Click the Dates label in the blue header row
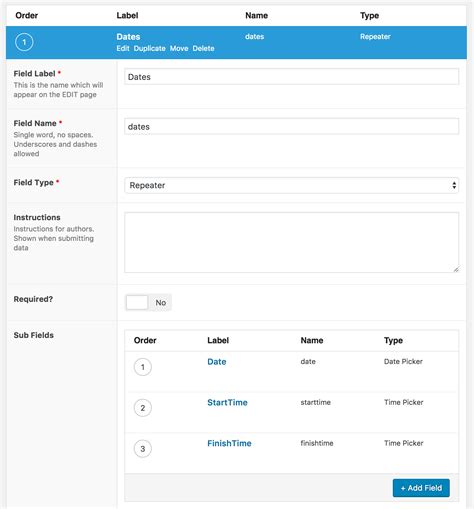The height and width of the screenshot is (509, 474). point(128,37)
